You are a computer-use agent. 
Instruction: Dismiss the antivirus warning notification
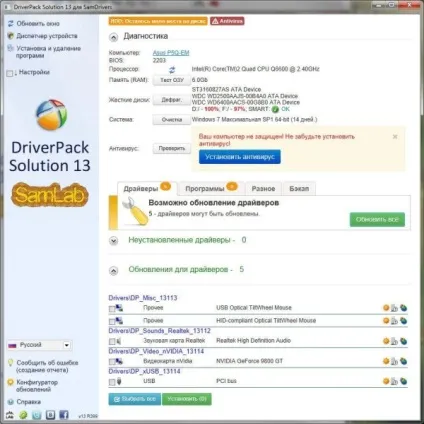point(395,137)
